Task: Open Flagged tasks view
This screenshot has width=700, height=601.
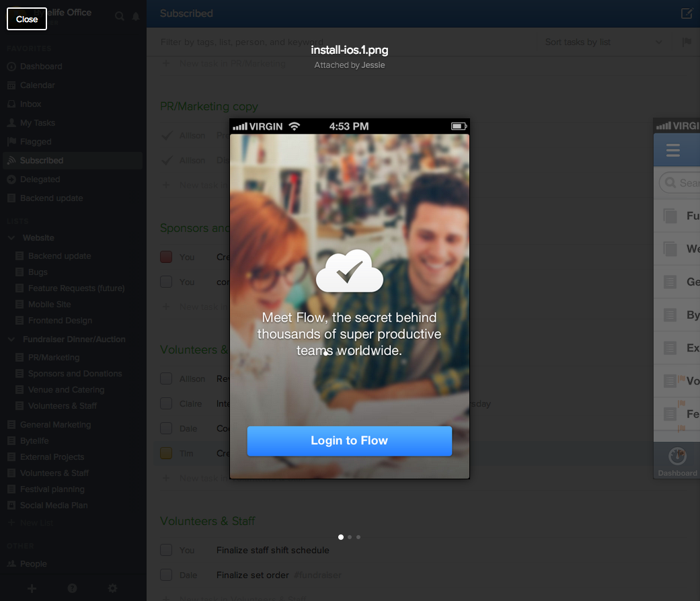Action: 35,141
